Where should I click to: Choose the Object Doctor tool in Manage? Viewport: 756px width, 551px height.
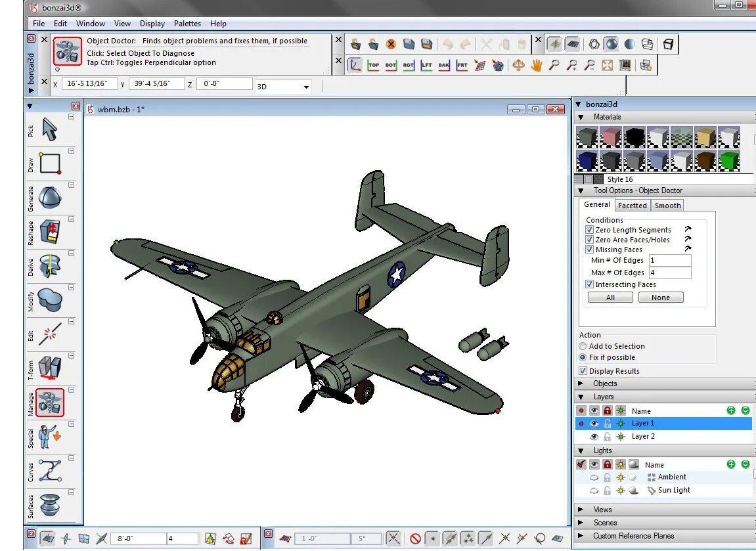[x=50, y=403]
